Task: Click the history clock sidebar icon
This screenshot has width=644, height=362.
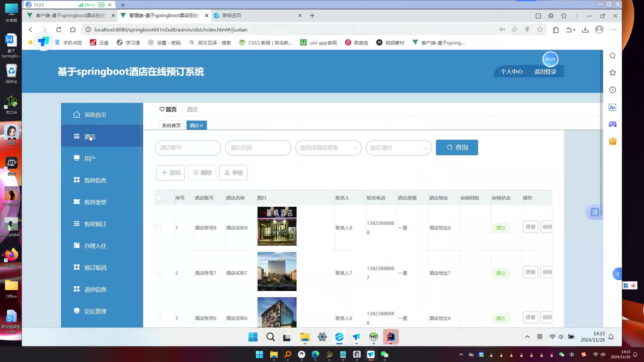Action: click(x=612, y=90)
